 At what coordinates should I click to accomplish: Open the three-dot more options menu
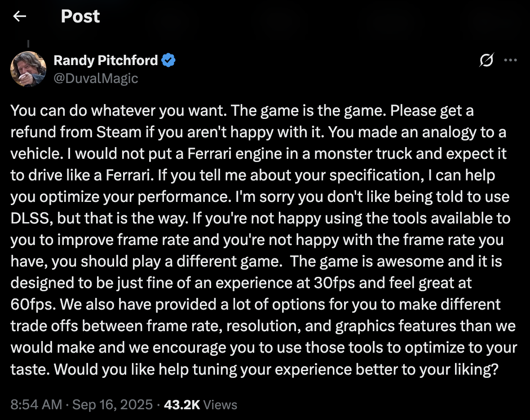point(511,60)
